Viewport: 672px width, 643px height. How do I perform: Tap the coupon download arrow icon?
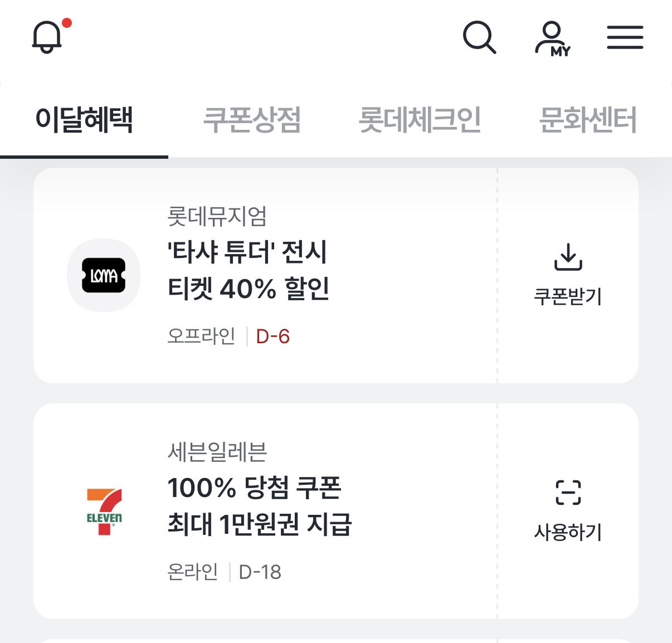click(568, 257)
